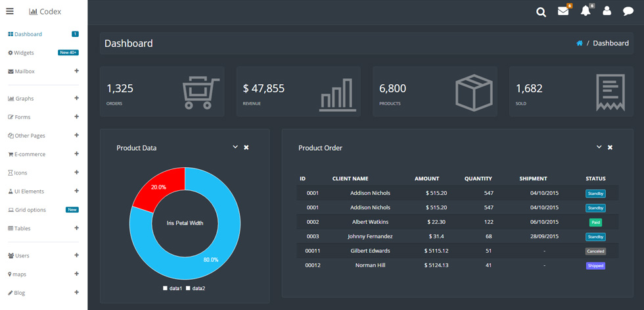The image size is (644, 310).
Task: Select client name Norman Hill
Action: [x=371, y=265]
